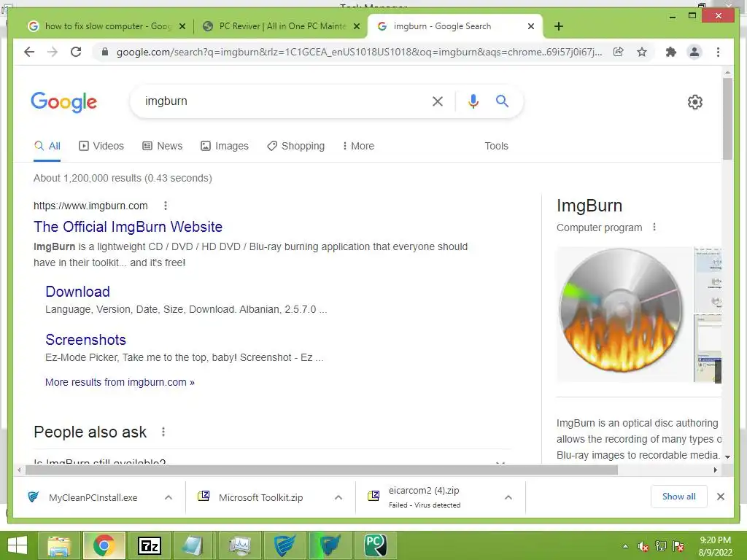Open options dots beside People also ask
This screenshot has height=560, width=747.
pos(163,432)
